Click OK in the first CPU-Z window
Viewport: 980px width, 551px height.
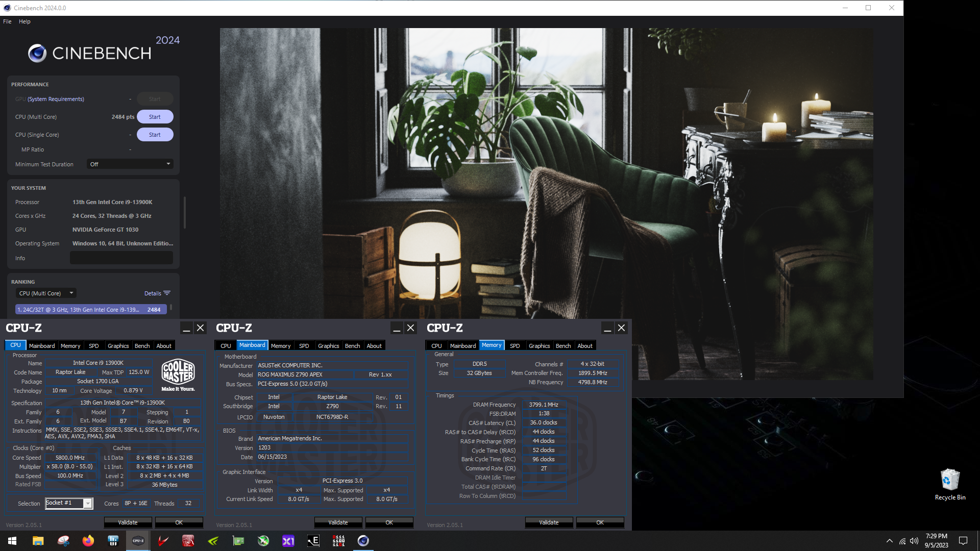click(x=179, y=522)
